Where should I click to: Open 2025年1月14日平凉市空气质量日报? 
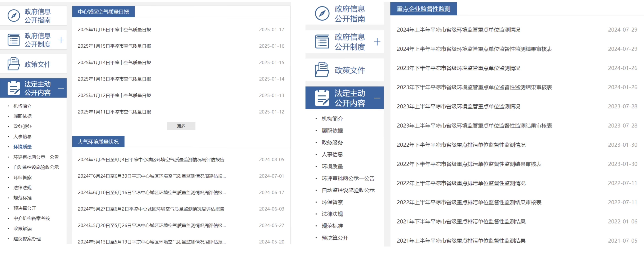(x=114, y=63)
